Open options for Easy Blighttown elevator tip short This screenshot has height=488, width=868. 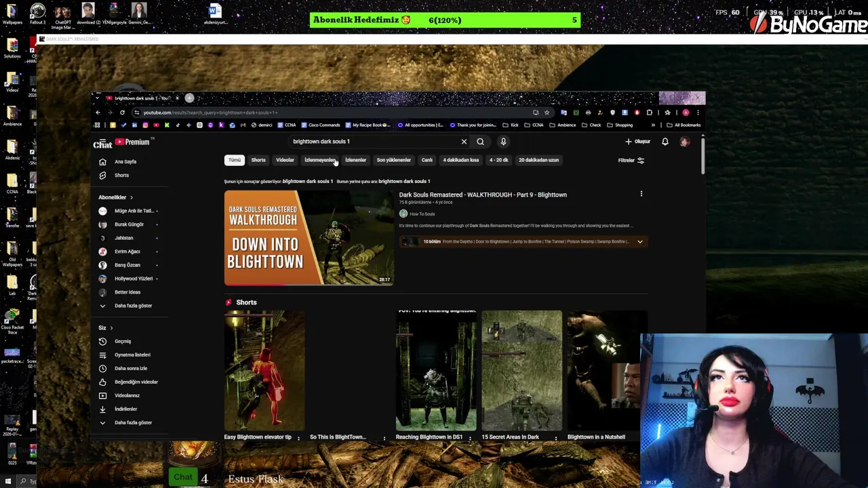[298, 438]
